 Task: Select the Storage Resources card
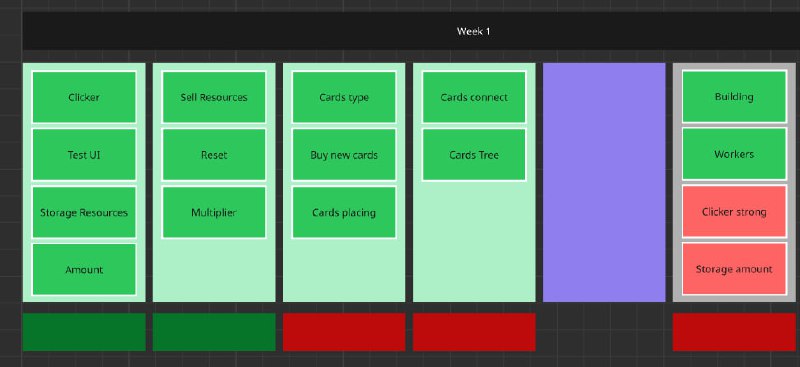[x=84, y=212]
